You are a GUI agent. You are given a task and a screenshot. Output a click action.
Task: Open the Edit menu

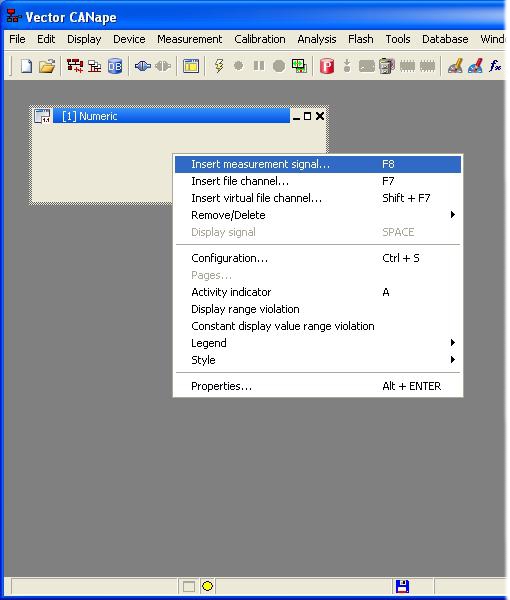point(46,39)
